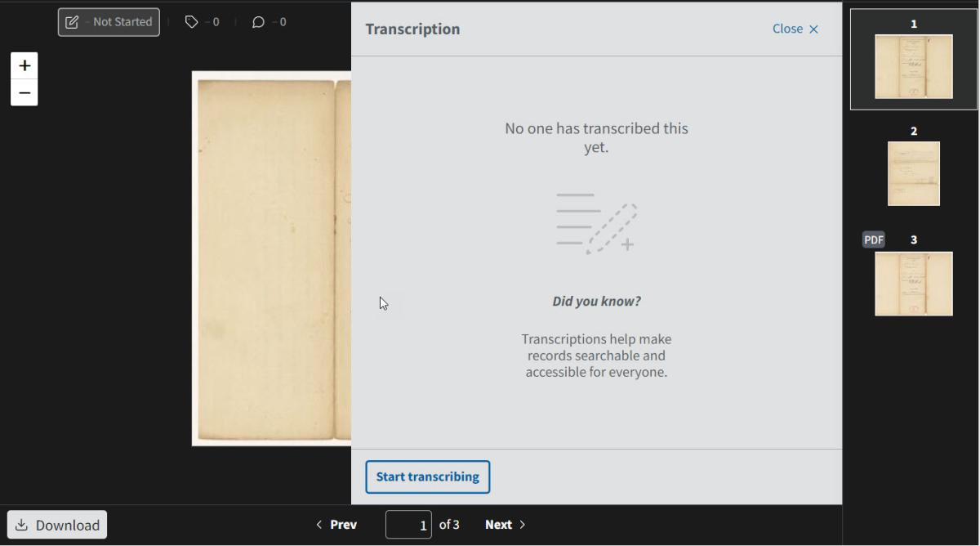The height and width of the screenshot is (546, 980).
Task: Download the record using Download button
Action: pyautogui.click(x=57, y=525)
